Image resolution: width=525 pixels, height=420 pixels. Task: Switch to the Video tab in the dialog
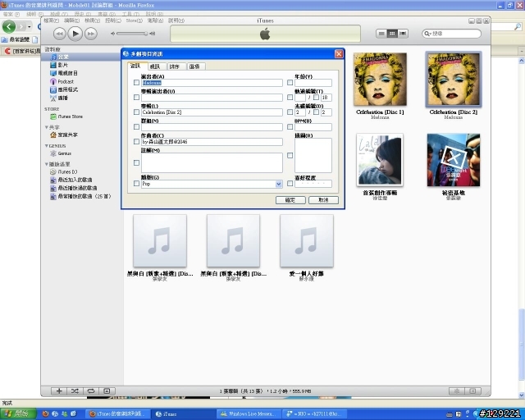click(x=156, y=66)
